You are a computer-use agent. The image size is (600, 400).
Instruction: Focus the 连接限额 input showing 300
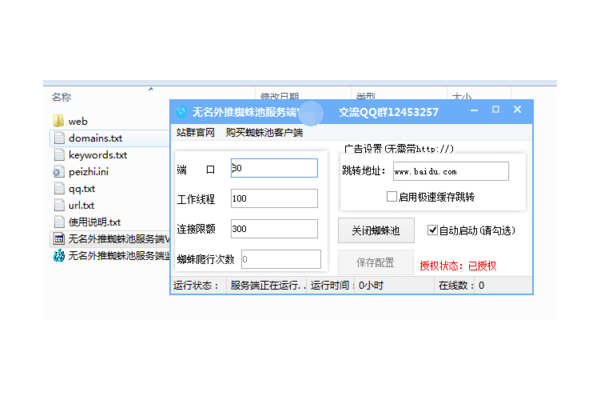point(274,229)
